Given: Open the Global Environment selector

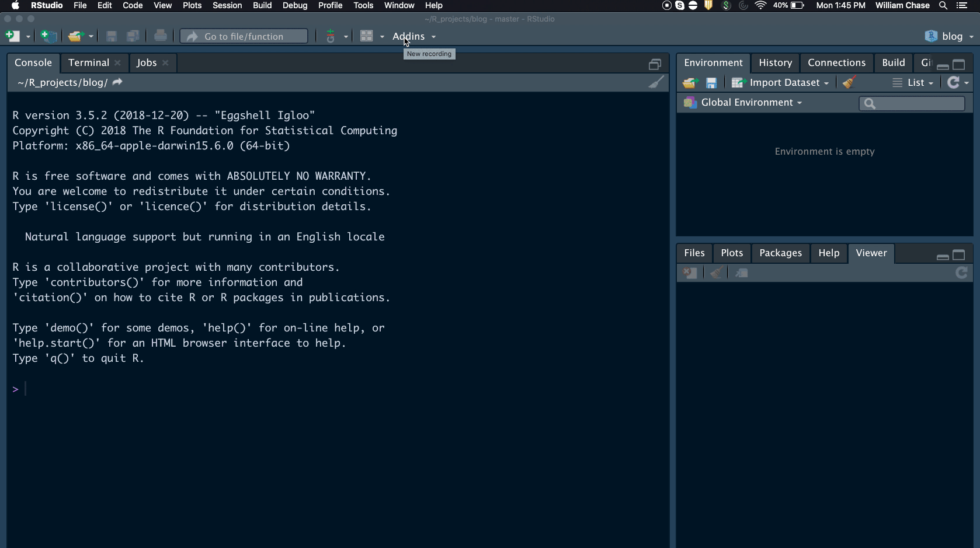Looking at the screenshot, I should pyautogui.click(x=743, y=103).
